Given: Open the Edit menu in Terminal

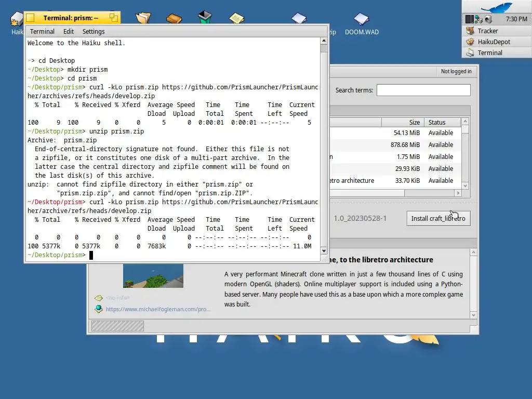Looking at the screenshot, I should pyautogui.click(x=69, y=32).
